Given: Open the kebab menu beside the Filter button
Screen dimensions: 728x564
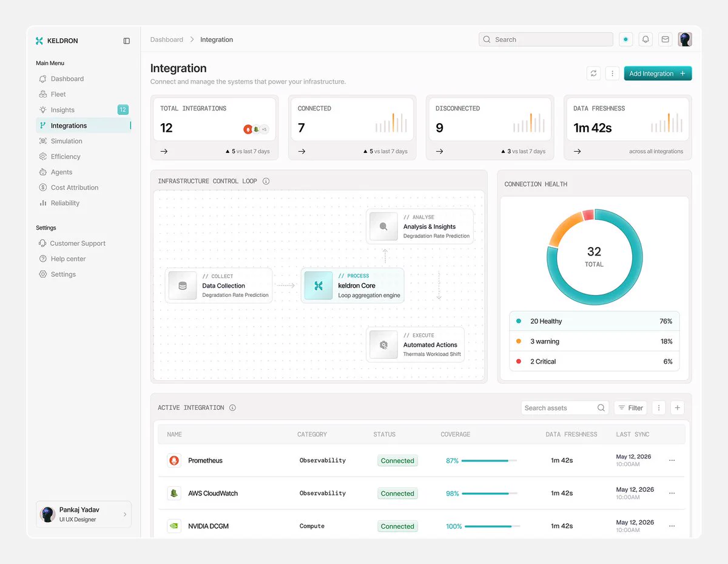Looking at the screenshot, I should [659, 408].
